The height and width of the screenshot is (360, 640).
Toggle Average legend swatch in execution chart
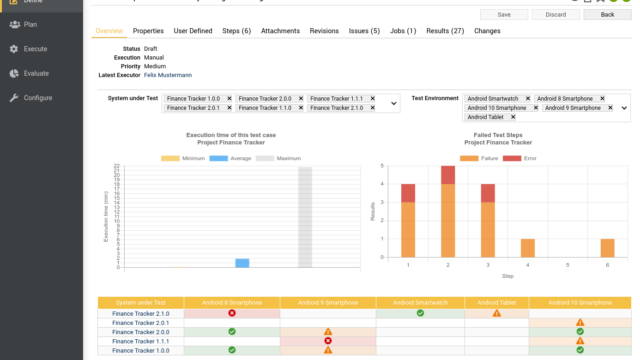click(x=218, y=158)
